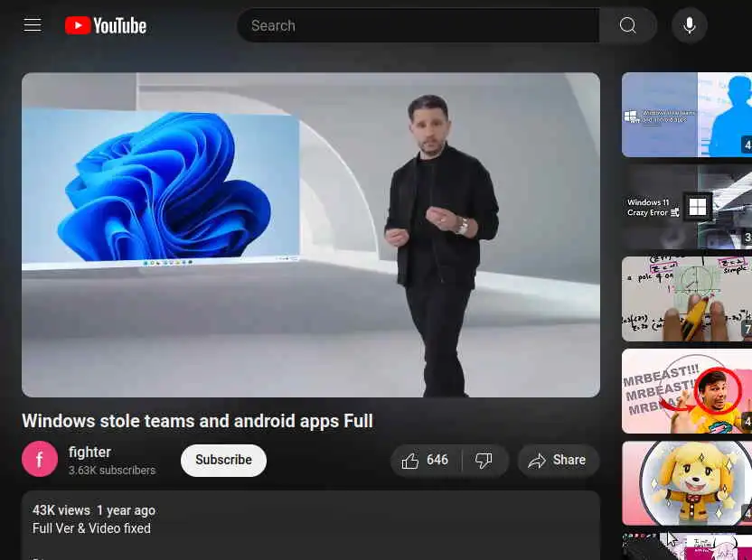Expand the description starting Full Ver

[311, 526]
